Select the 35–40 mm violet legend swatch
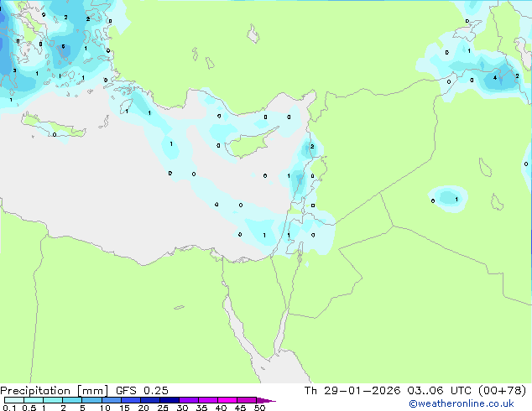Image resolution: width=532 pixels, height=411 pixels. tap(208, 400)
